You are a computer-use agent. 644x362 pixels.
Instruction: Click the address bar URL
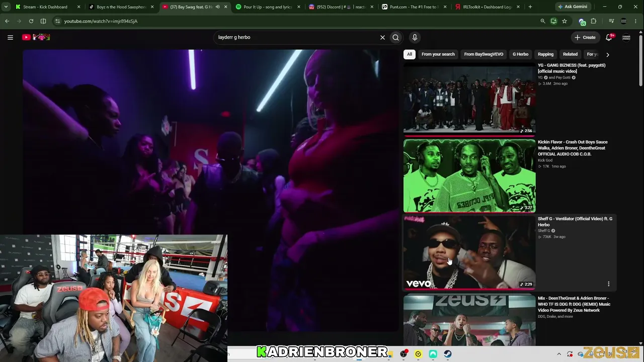[101, 21]
